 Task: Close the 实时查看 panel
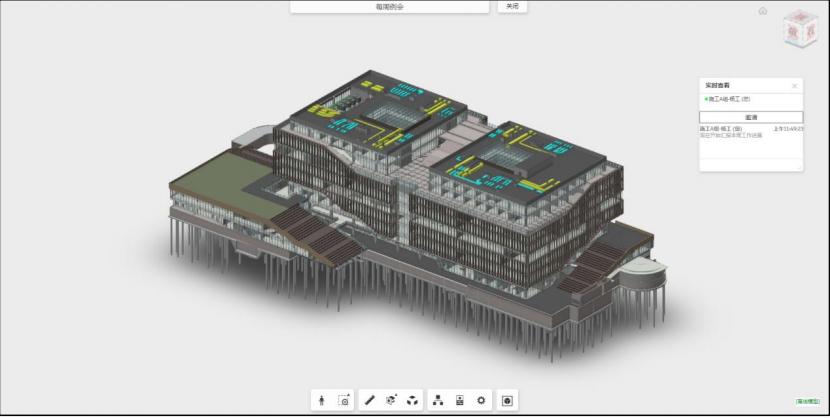tap(794, 86)
